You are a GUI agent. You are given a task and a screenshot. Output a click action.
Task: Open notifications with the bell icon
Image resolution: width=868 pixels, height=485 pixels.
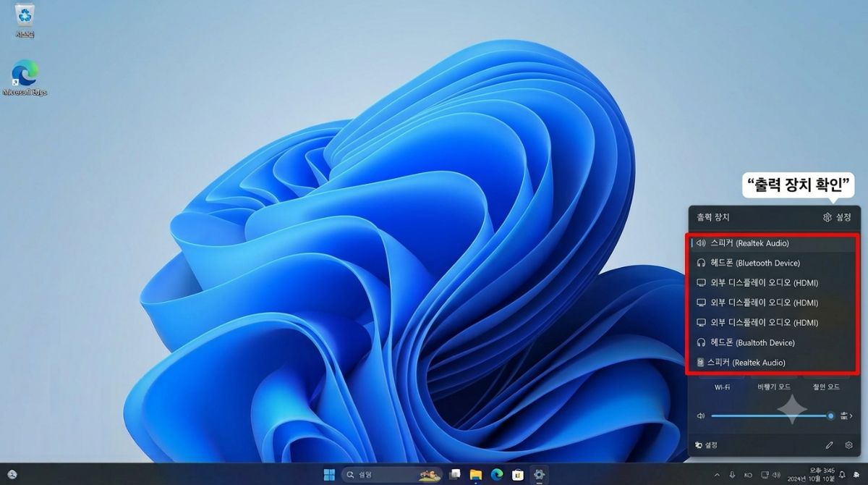click(842, 475)
